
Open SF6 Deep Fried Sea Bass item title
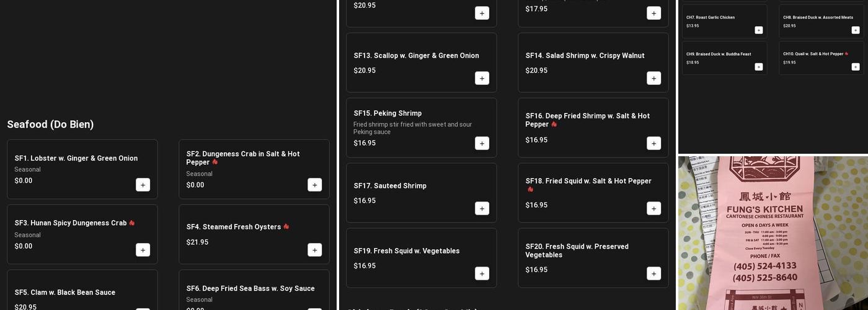250,288
